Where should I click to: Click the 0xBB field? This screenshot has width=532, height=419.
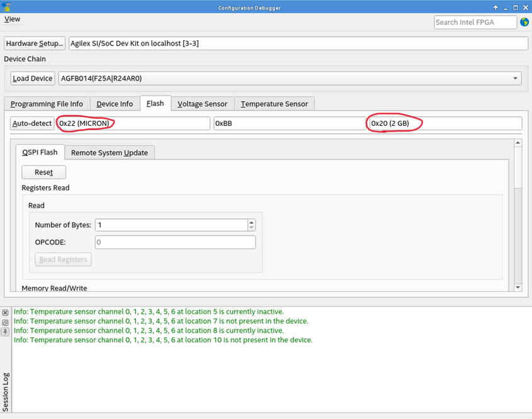coord(290,123)
